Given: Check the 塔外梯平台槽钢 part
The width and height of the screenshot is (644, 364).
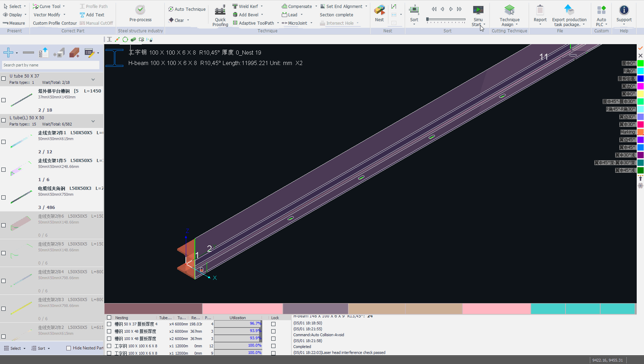Looking at the screenshot, I should pos(3,100).
